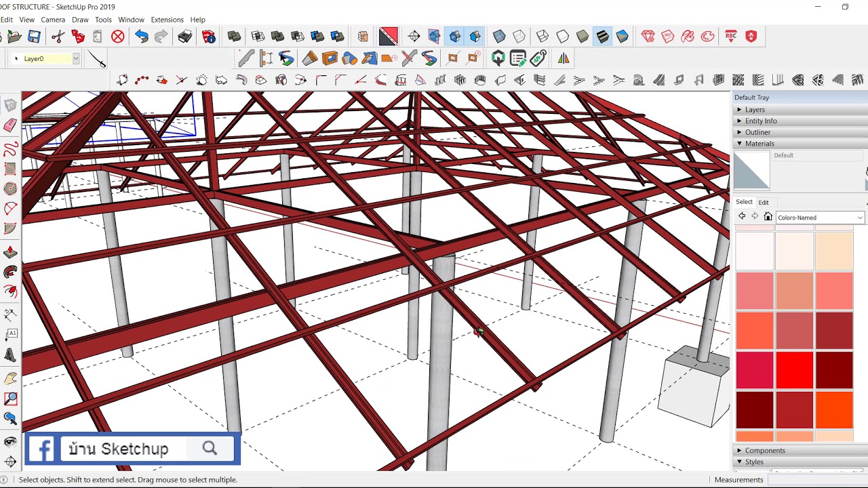
Task: Open the Extensions menu
Action: coord(167,20)
